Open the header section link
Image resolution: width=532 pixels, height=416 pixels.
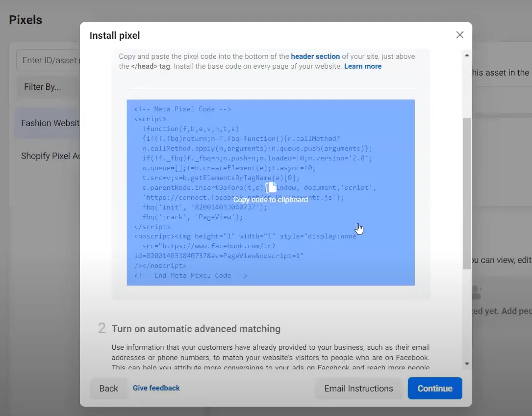click(315, 56)
